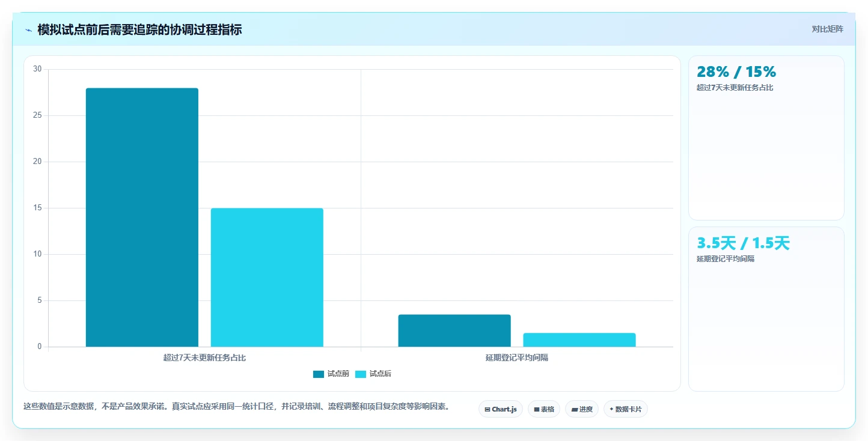
Task: Click the y-axis value 30
Action: [x=37, y=69]
